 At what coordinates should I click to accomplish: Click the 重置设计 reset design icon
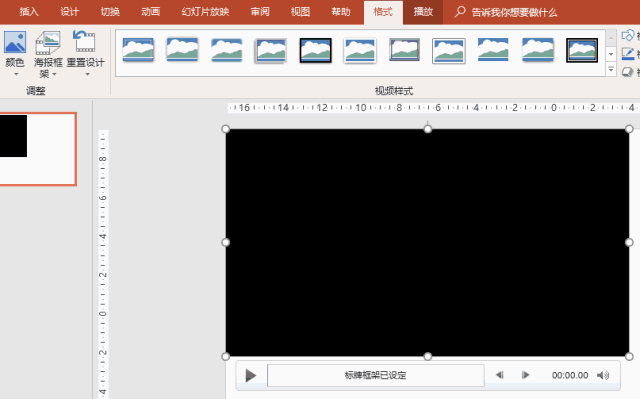coord(85,42)
